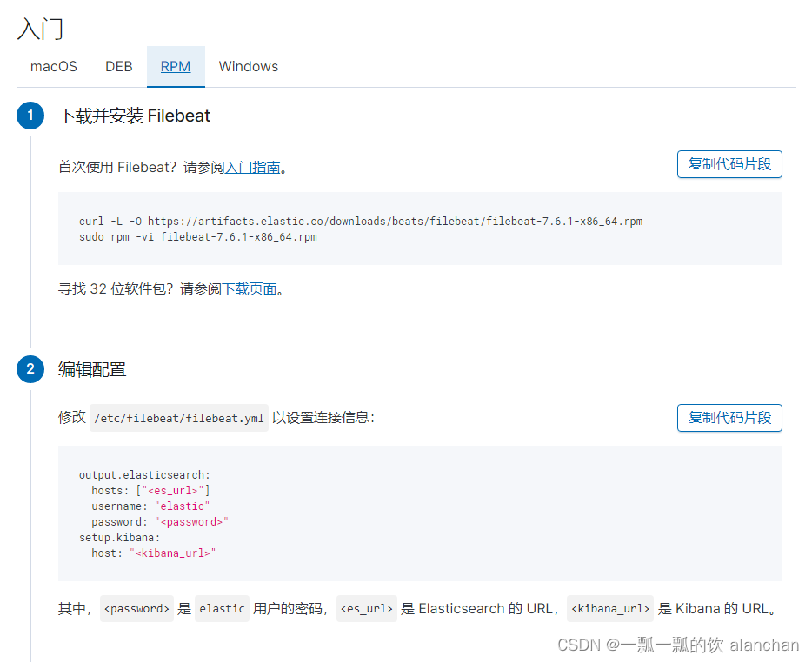Click the sudo rpm -vi command line

[198, 237]
